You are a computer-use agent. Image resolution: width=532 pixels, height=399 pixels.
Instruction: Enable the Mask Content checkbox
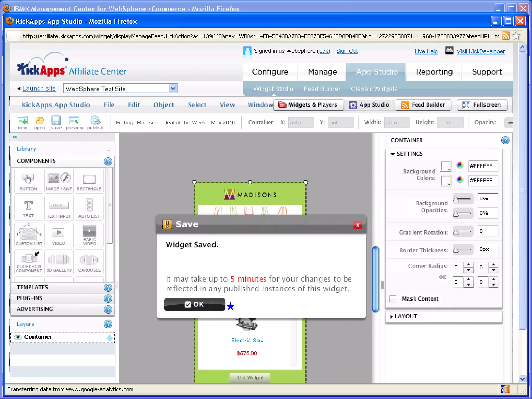[x=393, y=299]
